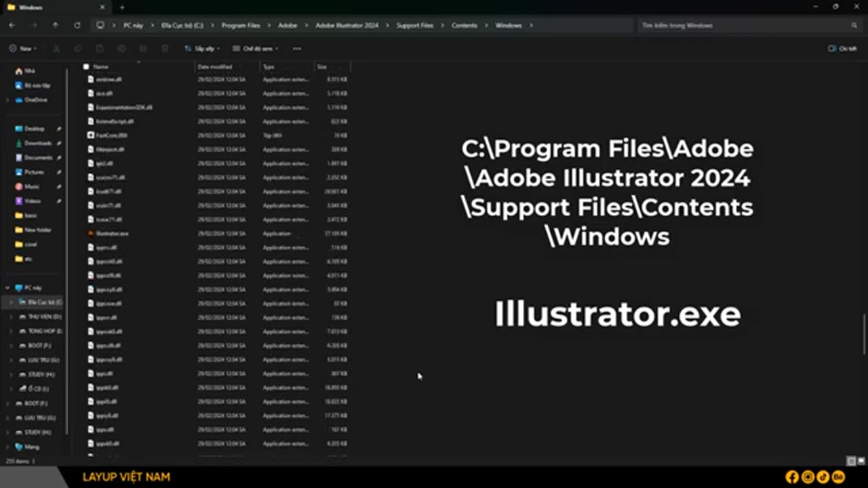Navigate to Contents breadcrumb
This screenshot has width=868, height=488.
click(465, 25)
